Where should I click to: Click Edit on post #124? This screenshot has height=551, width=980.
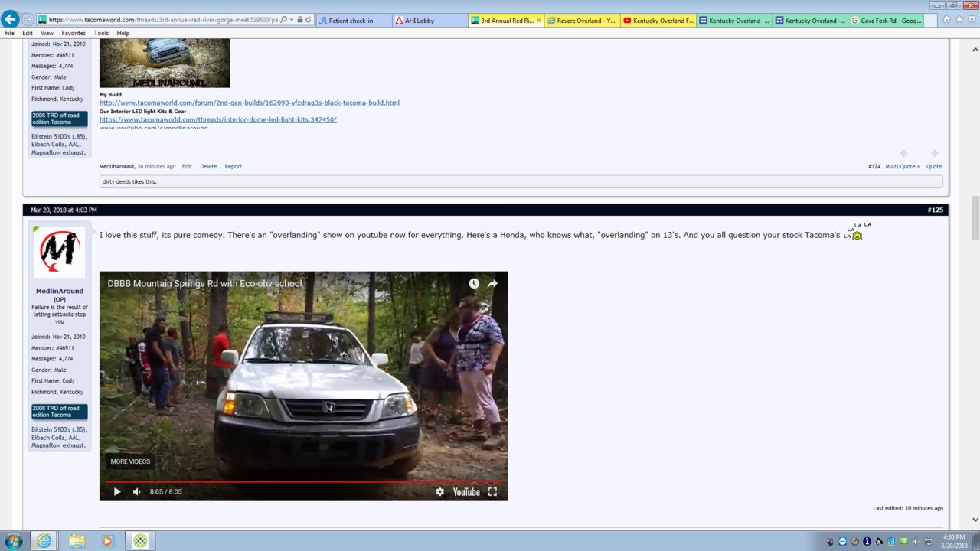coord(187,166)
